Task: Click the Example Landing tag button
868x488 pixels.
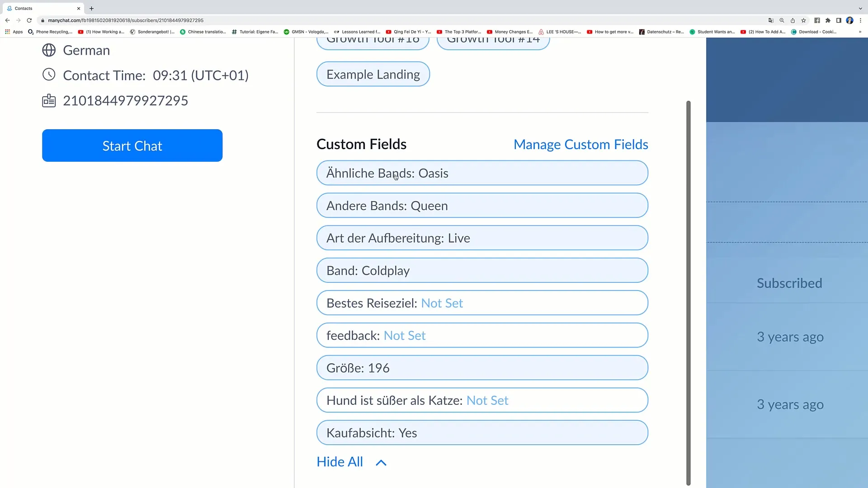Action: tap(373, 74)
